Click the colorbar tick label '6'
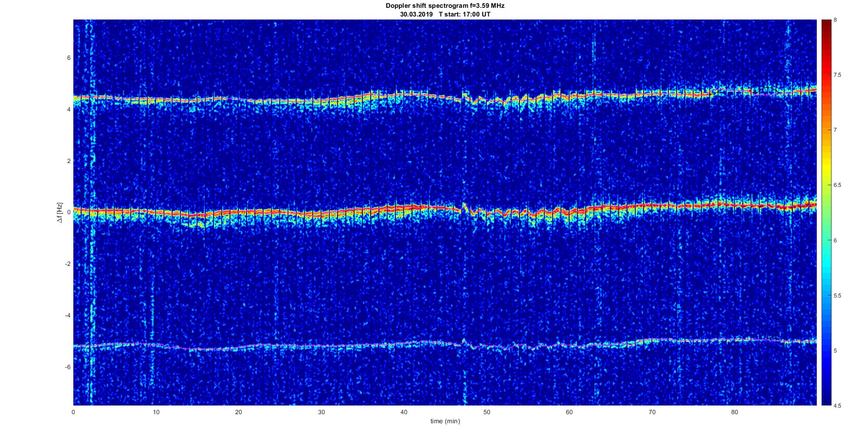 [835, 241]
